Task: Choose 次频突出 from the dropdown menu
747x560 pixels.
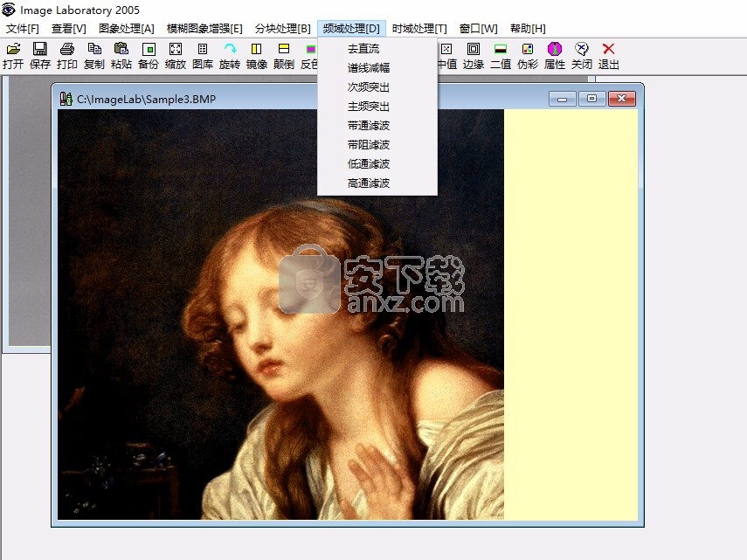Action: point(377,87)
